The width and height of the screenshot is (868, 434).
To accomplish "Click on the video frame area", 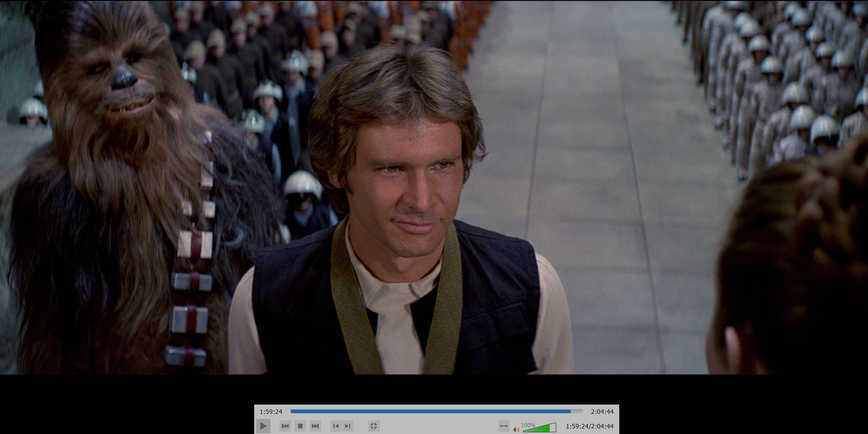I will point(434,187).
